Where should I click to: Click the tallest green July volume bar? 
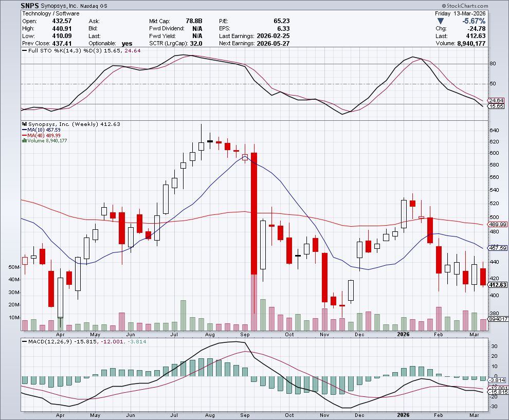184,315
